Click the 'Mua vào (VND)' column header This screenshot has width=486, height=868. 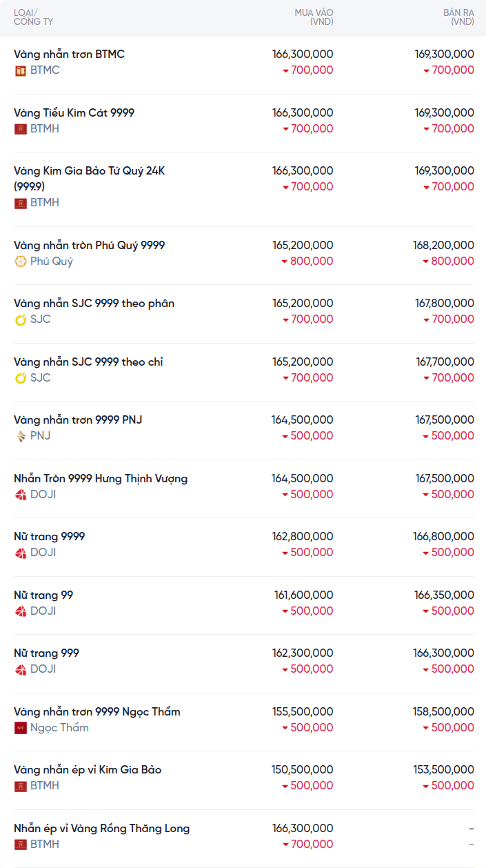pyautogui.click(x=314, y=17)
